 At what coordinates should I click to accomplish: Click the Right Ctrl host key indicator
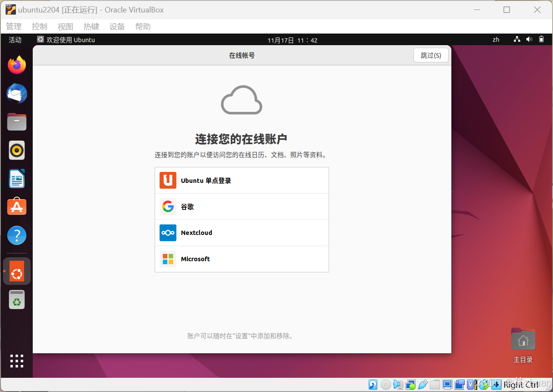(x=521, y=385)
